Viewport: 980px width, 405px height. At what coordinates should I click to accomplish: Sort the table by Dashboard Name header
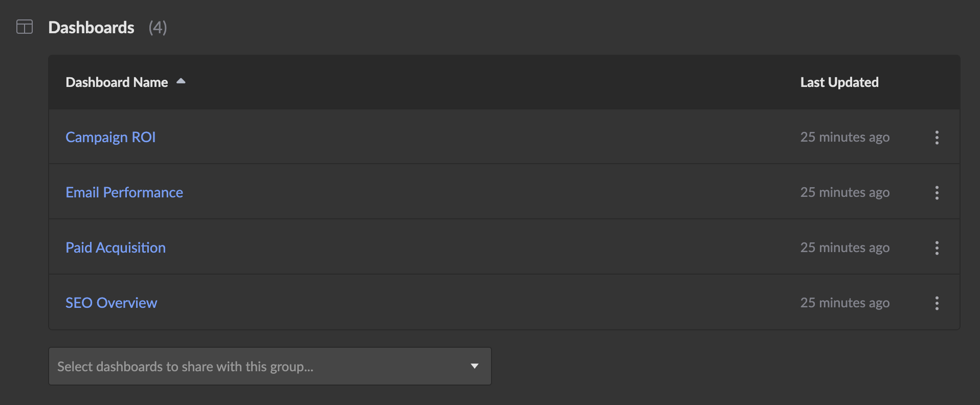coord(117,82)
